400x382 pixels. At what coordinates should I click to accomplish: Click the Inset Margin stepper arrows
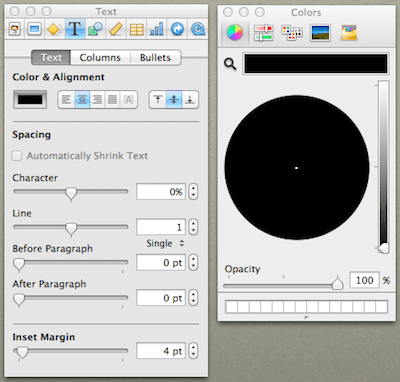point(193,351)
